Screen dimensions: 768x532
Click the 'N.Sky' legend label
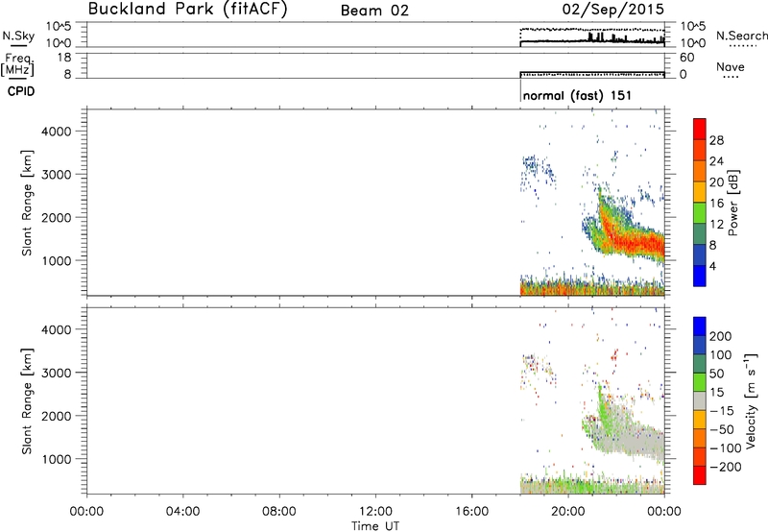tap(18, 36)
